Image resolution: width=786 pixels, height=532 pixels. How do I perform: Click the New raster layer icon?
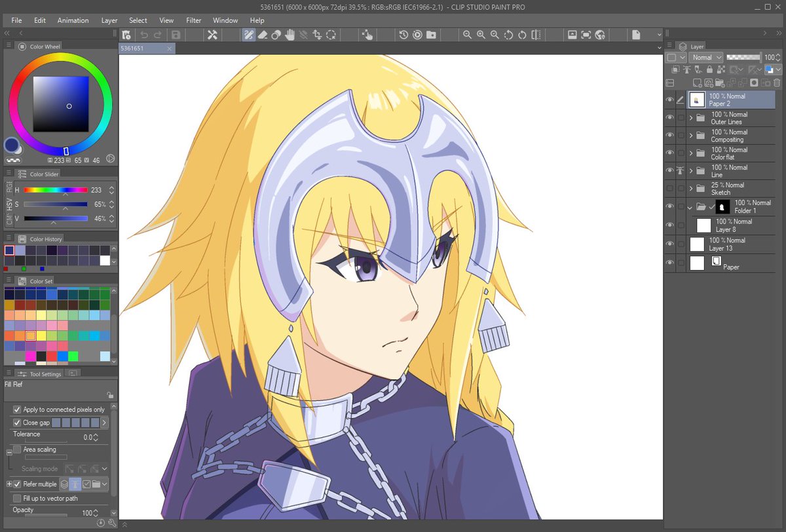[698, 83]
